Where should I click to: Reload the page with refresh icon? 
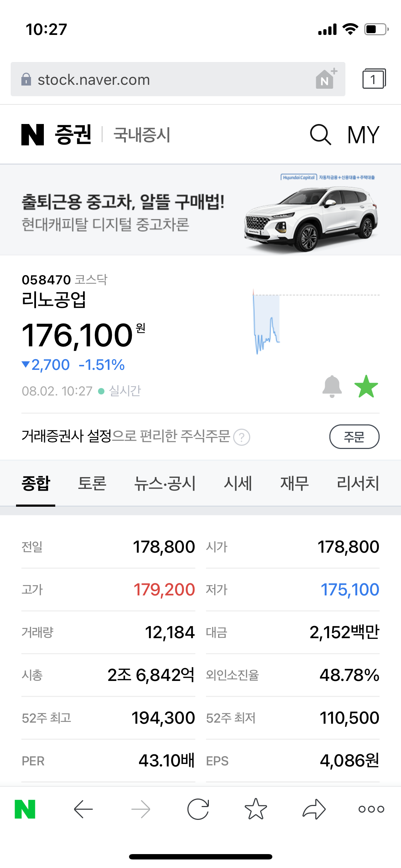tap(198, 809)
